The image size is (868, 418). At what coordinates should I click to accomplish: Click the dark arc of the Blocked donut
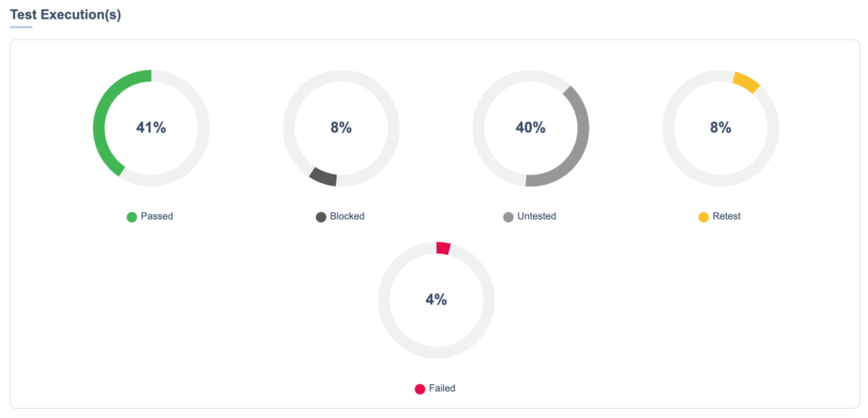pyautogui.click(x=323, y=176)
